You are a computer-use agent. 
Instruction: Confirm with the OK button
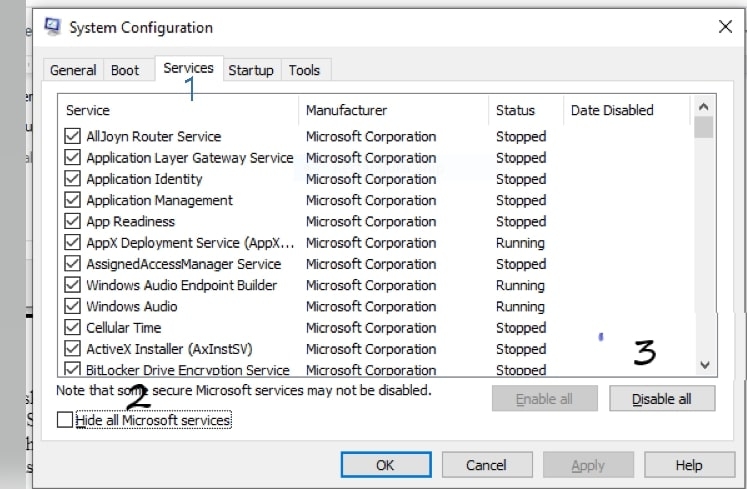coord(386,465)
